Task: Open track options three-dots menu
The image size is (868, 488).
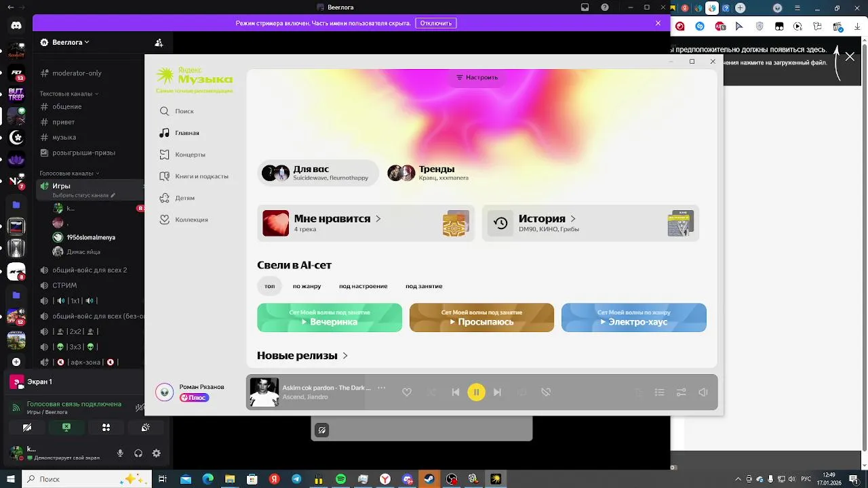Action: [x=381, y=388]
